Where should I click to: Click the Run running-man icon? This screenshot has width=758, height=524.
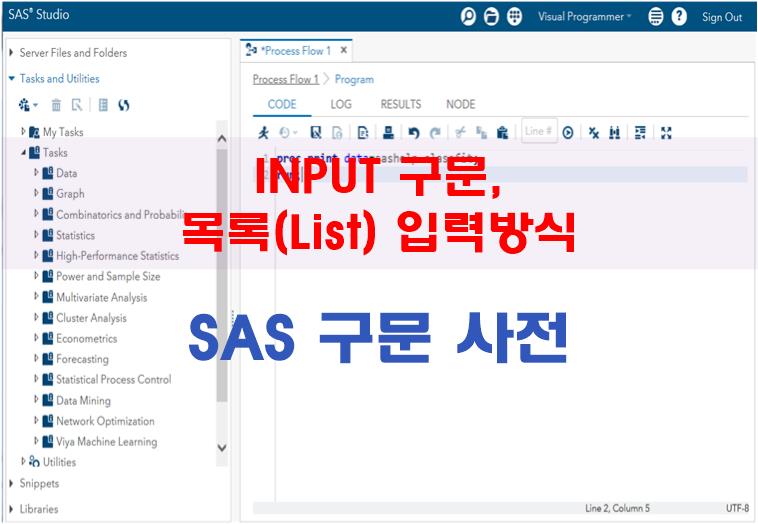point(263,132)
